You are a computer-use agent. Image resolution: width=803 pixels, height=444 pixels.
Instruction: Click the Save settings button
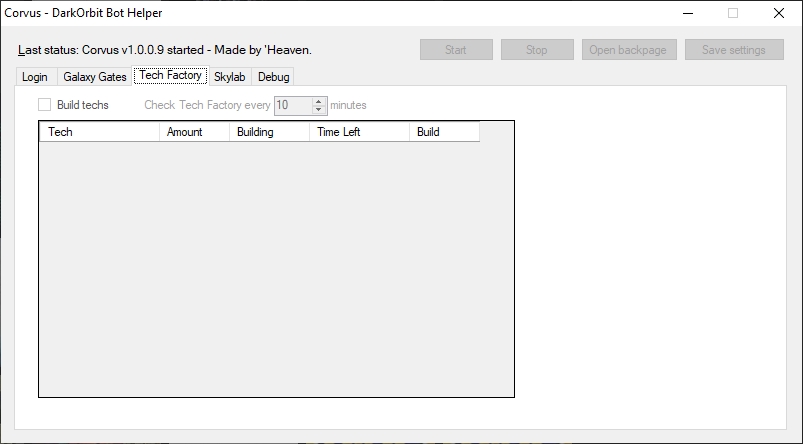(734, 50)
